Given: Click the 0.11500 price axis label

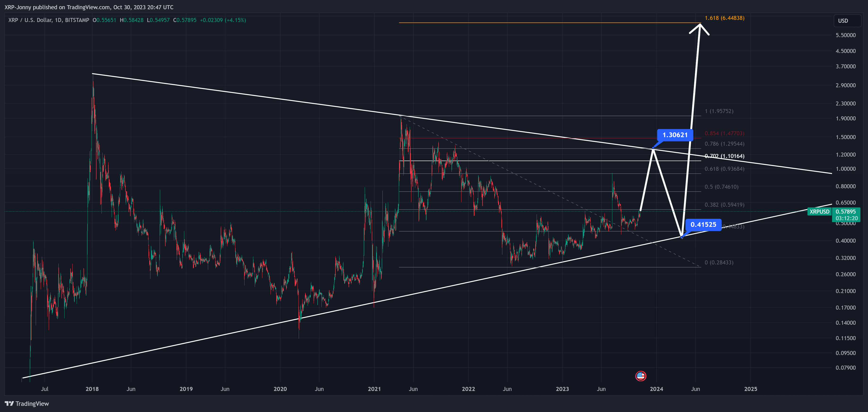Looking at the screenshot, I should tap(846, 338).
